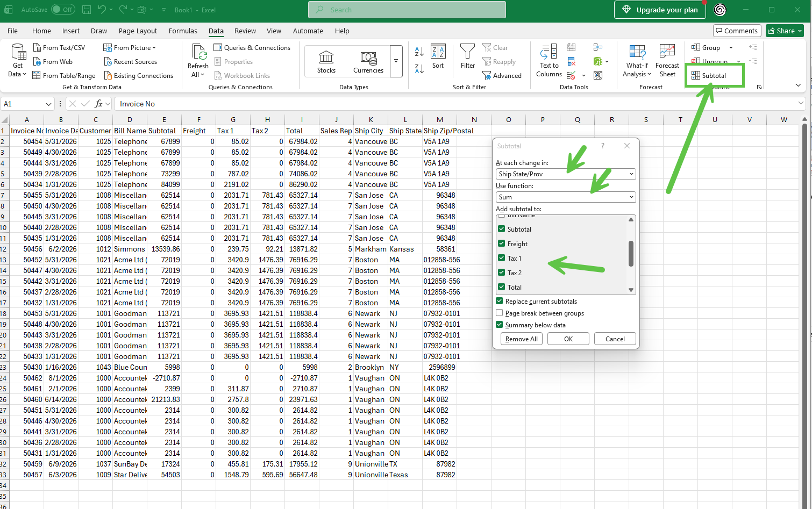Open Recent Sources

point(130,62)
